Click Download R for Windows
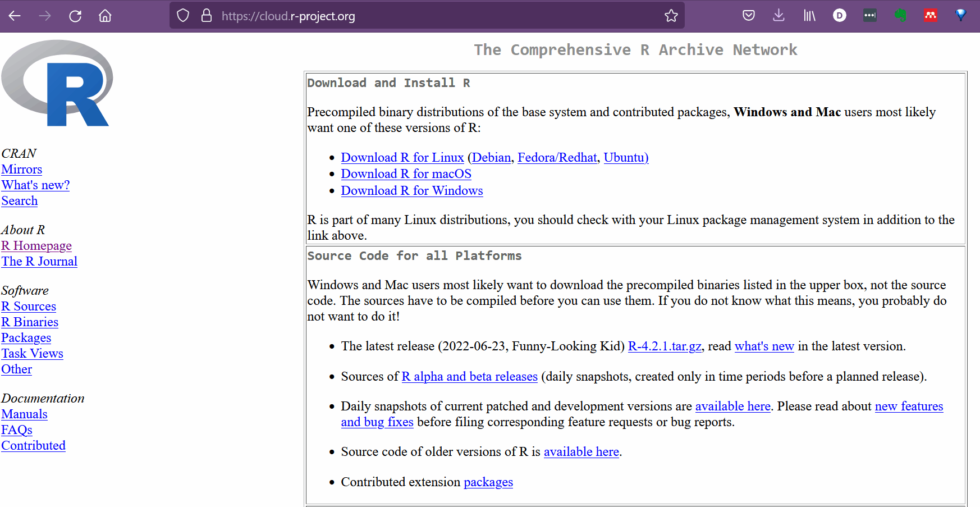The image size is (980, 507). (x=412, y=191)
